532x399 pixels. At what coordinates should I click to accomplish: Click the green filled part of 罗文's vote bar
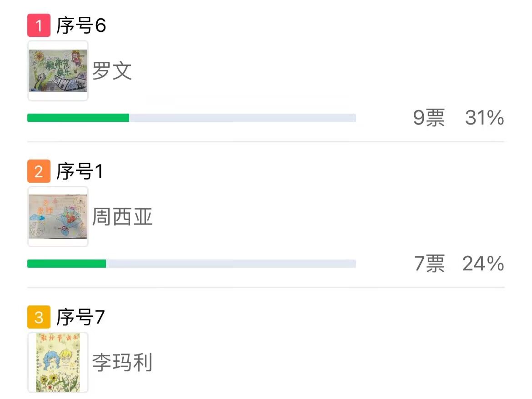point(78,118)
